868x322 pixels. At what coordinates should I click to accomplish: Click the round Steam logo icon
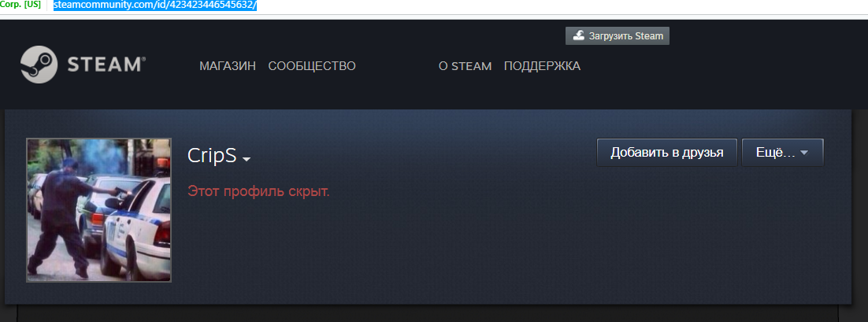[x=39, y=65]
